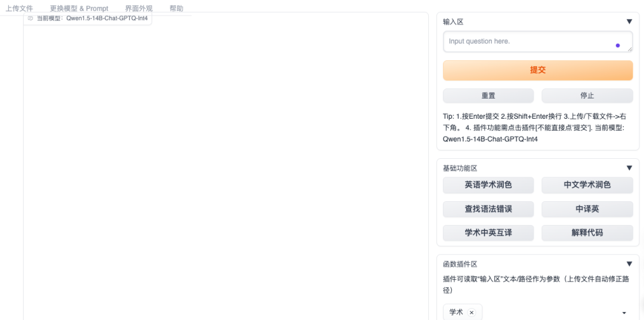The width and height of the screenshot is (644, 320).
Task: Open the 帮助 tab
Action: click(176, 8)
